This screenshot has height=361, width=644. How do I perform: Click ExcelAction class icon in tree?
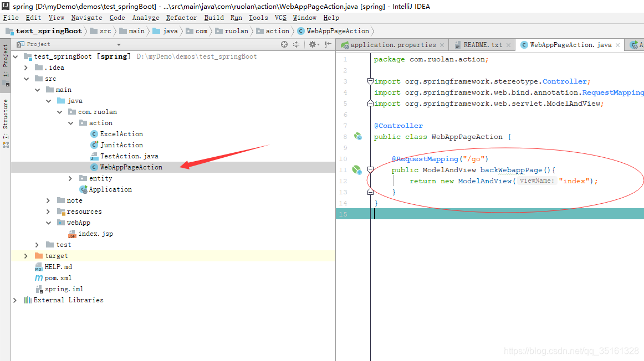pyautogui.click(x=94, y=134)
